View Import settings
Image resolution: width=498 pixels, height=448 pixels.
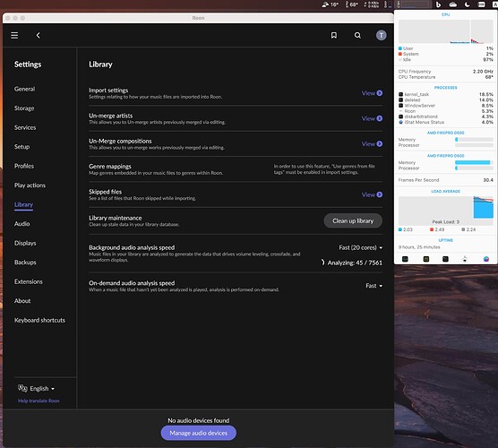point(372,93)
